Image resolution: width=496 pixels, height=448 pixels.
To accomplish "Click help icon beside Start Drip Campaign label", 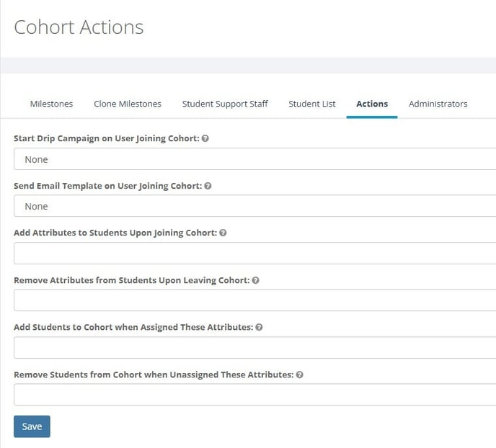I will pos(205,138).
